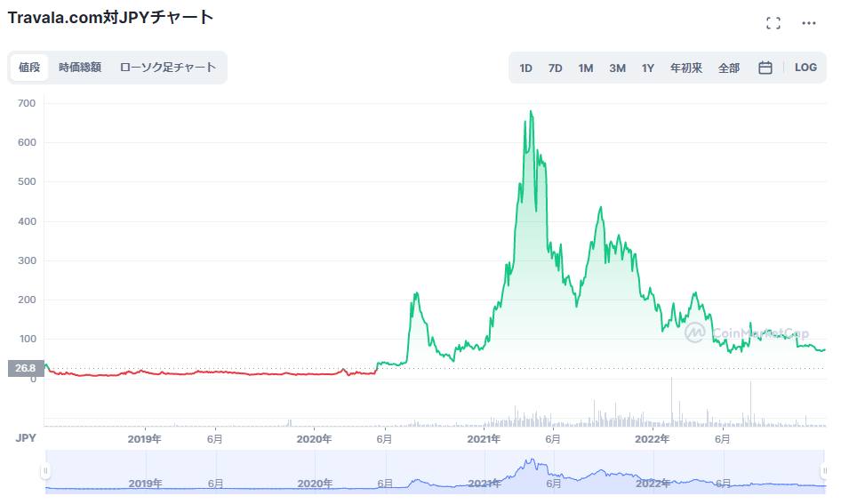Click the peak near 700 on price line

[x=531, y=112]
